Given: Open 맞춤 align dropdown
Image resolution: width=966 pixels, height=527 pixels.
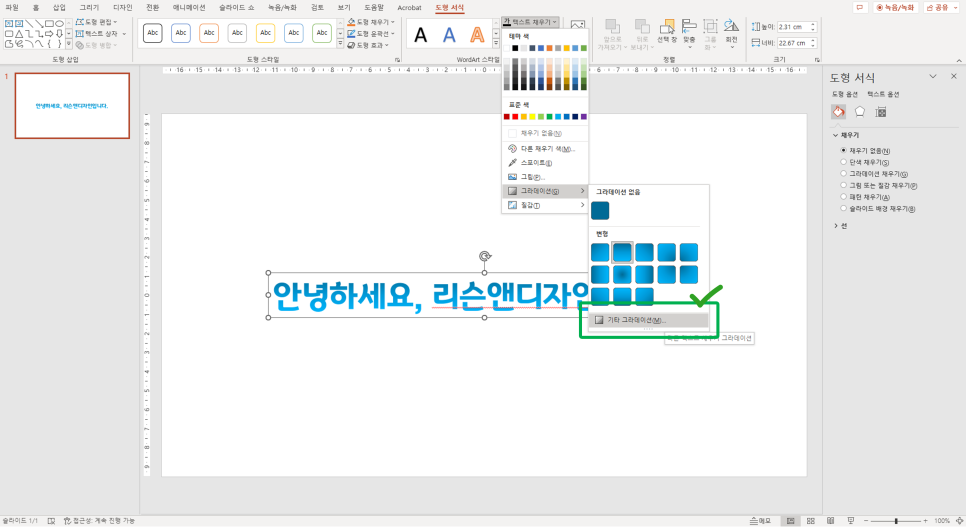Looking at the screenshot, I should click(x=689, y=34).
